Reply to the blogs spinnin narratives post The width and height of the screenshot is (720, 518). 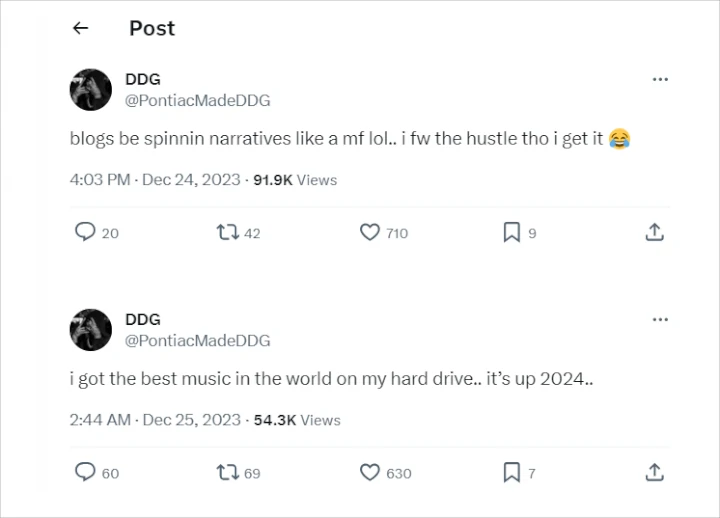click(x=86, y=233)
